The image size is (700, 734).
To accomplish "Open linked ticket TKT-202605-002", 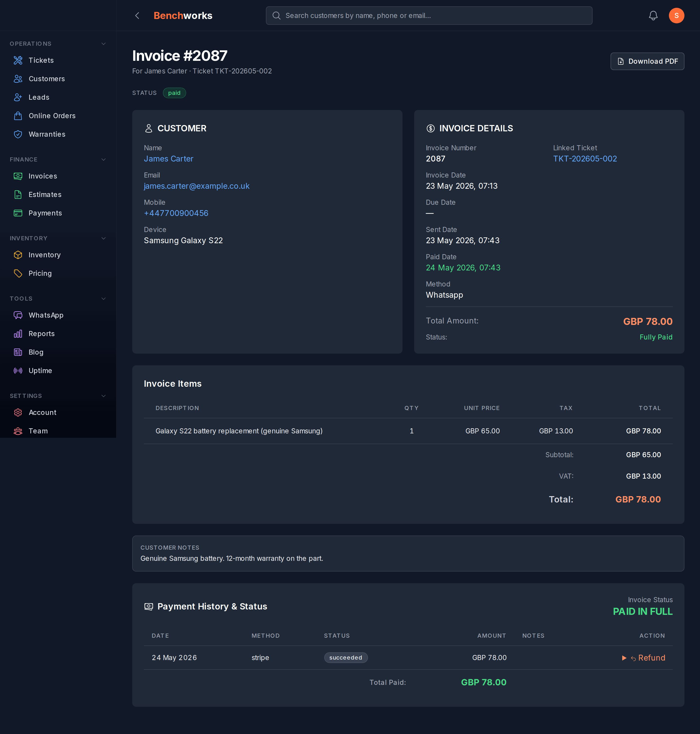I will (x=585, y=159).
